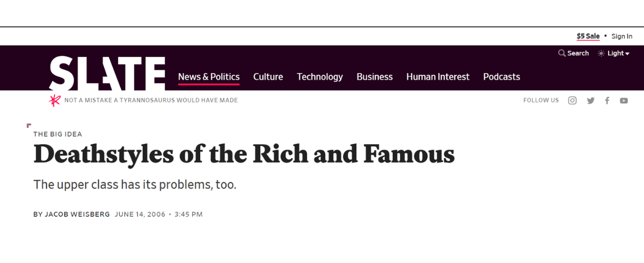Click the sun icon for light mode

point(601,53)
